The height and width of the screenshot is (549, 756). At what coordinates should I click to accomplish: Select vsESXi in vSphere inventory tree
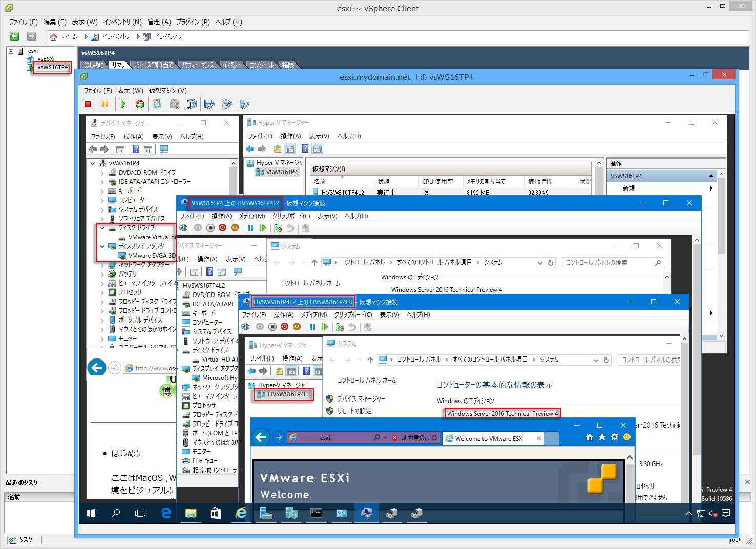tap(46, 59)
